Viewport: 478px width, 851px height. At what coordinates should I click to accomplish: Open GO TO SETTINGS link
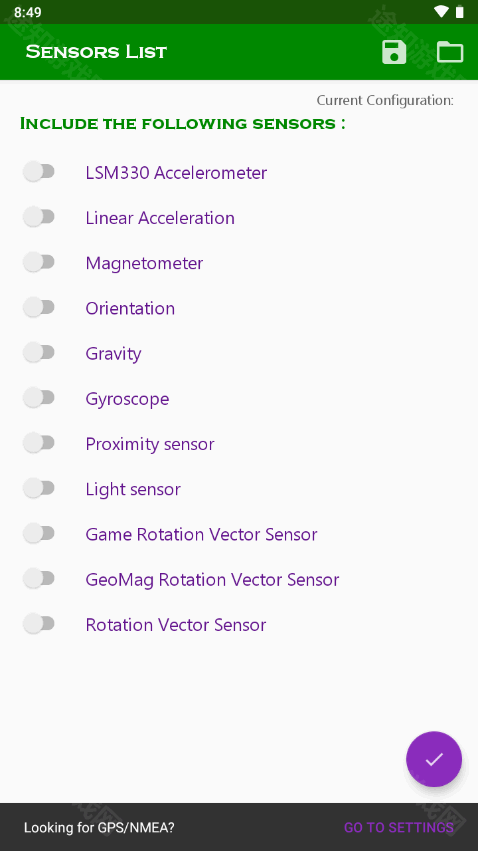pos(399,827)
